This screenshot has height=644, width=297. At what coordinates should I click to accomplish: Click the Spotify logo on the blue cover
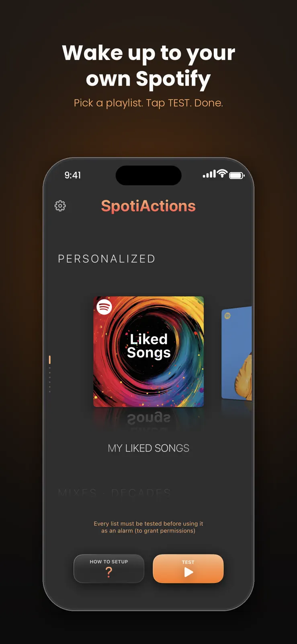[227, 316]
